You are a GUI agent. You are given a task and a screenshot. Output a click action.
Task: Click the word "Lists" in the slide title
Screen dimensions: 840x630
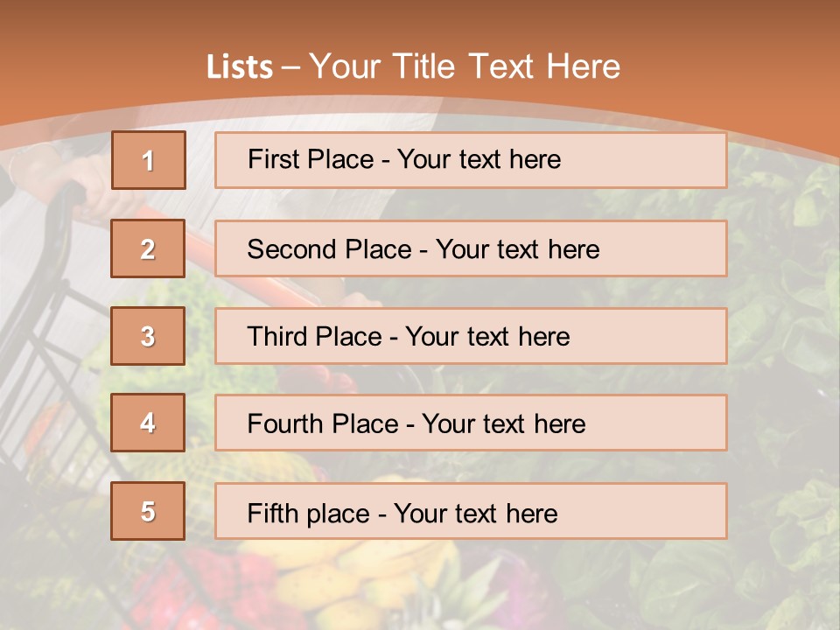pos(239,66)
